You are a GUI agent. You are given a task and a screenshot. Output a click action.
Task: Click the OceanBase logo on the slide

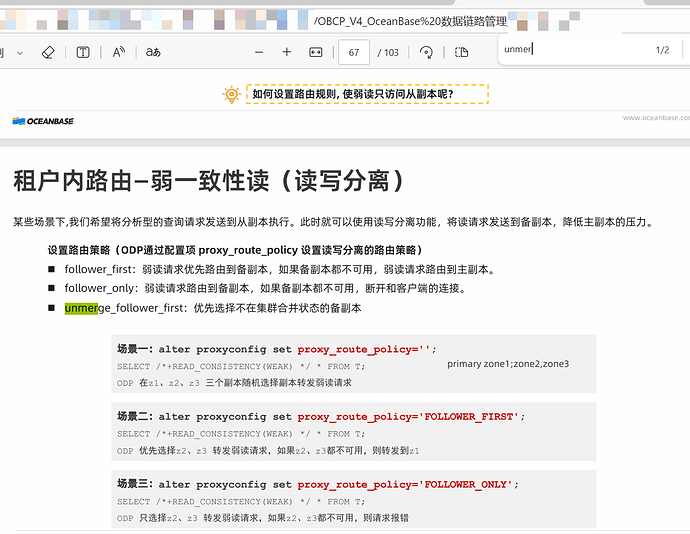point(43,121)
